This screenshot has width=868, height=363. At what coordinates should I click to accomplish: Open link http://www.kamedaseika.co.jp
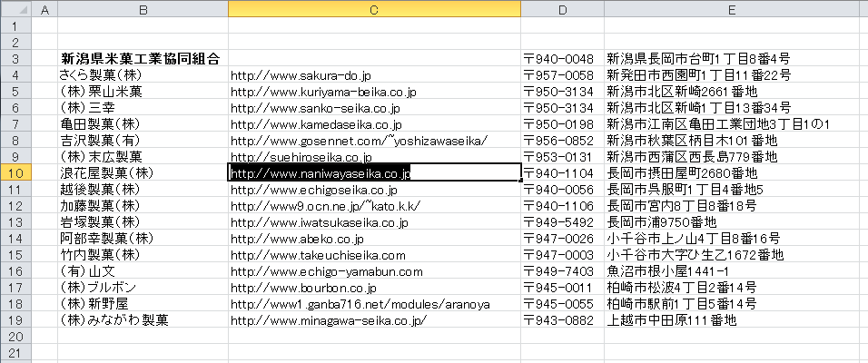[316, 124]
